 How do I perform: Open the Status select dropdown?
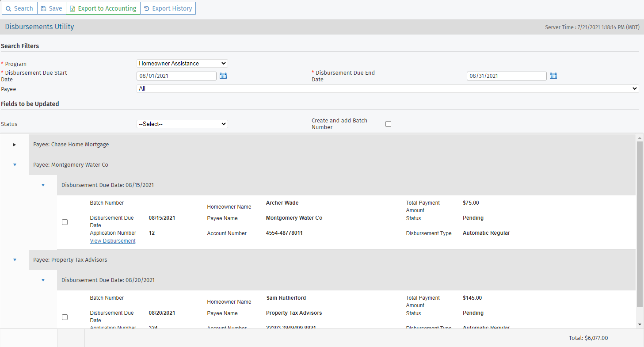coord(182,124)
